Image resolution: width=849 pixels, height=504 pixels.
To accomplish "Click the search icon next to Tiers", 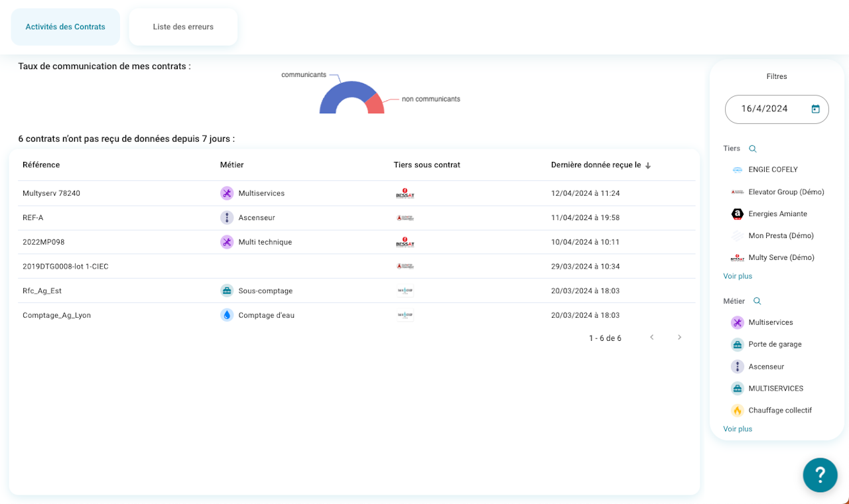I will click(x=752, y=149).
